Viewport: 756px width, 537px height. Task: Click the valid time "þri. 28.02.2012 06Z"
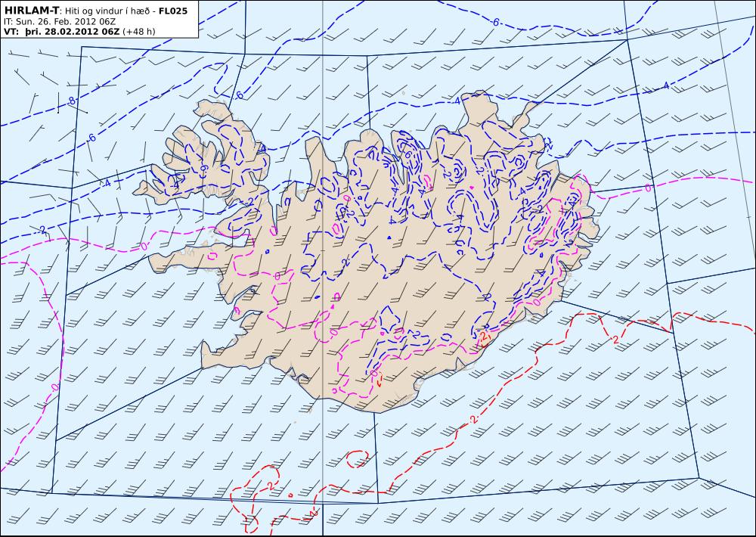tap(72, 31)
